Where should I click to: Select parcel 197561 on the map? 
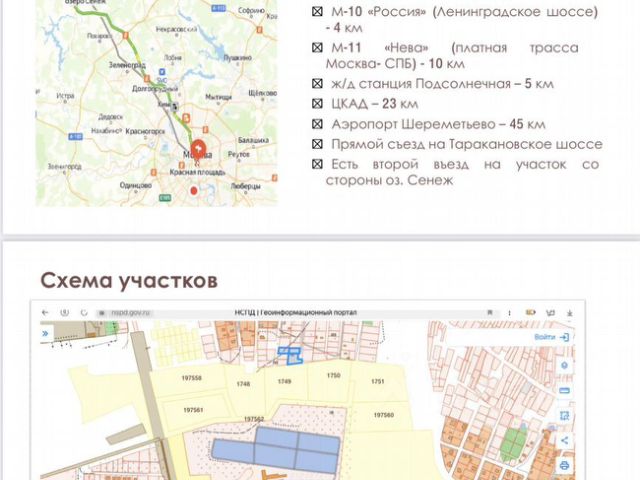click(193, 410)
